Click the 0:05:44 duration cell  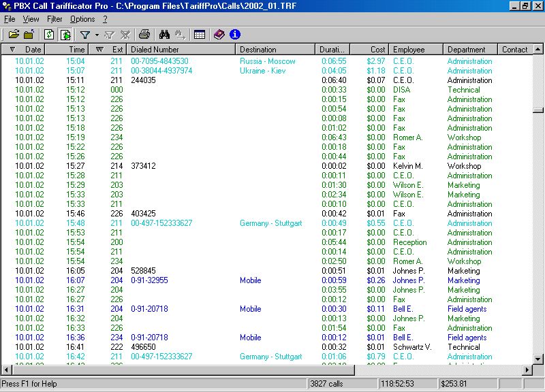334,242
